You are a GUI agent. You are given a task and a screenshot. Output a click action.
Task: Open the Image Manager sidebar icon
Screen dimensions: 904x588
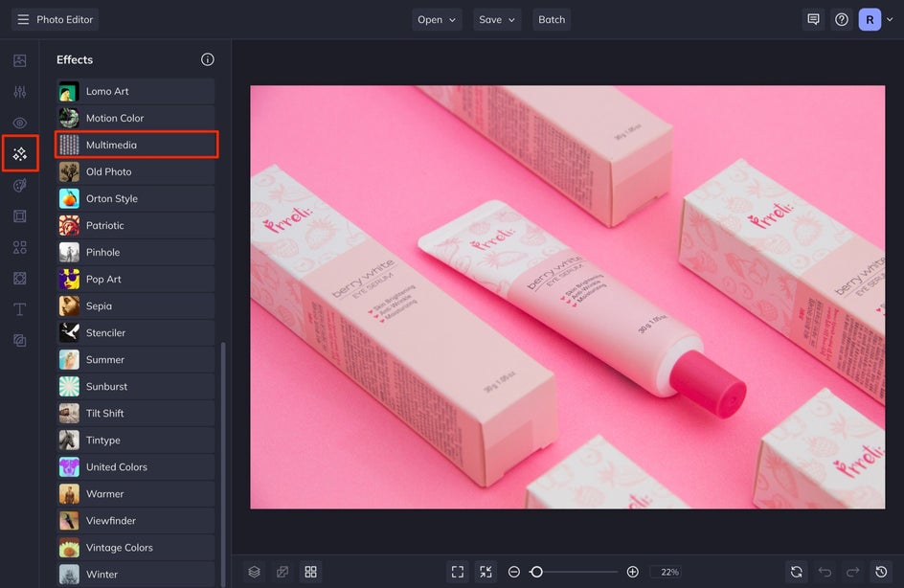[19, 60]
